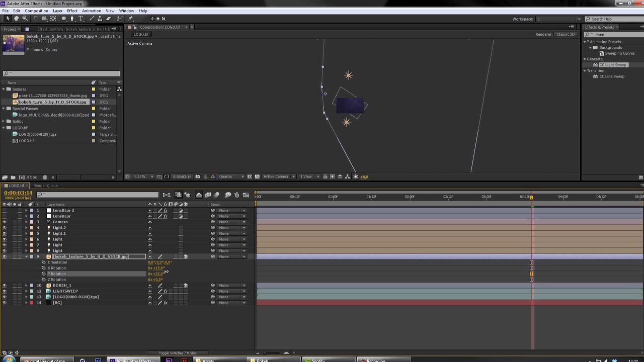Open the Composition menu
This screenshot has height=362, width=644.
point(36,11)
